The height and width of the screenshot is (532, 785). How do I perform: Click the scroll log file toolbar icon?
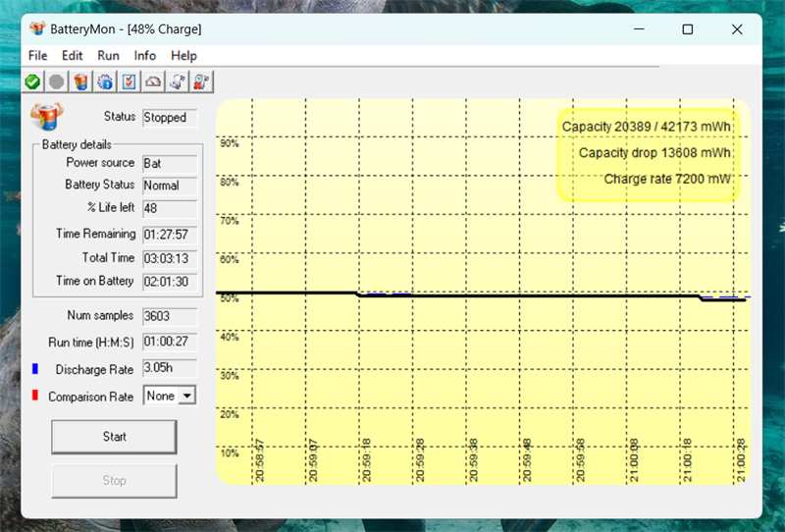coord(178,81)
